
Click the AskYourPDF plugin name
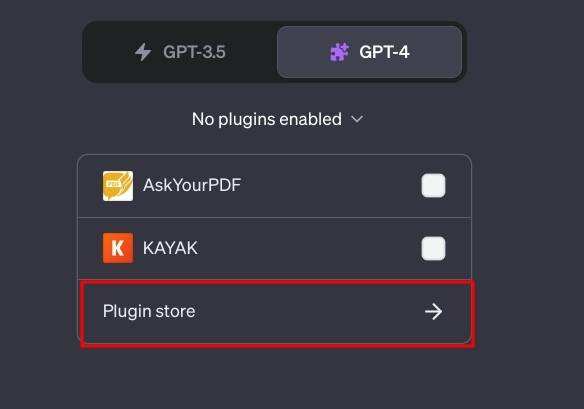192,185
